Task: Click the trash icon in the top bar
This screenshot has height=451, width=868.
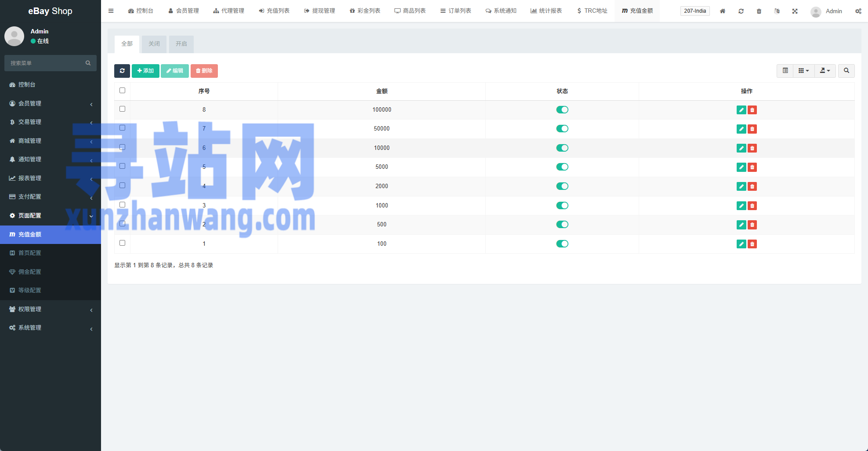Action: pyautogui.click(x=759, y=11)
